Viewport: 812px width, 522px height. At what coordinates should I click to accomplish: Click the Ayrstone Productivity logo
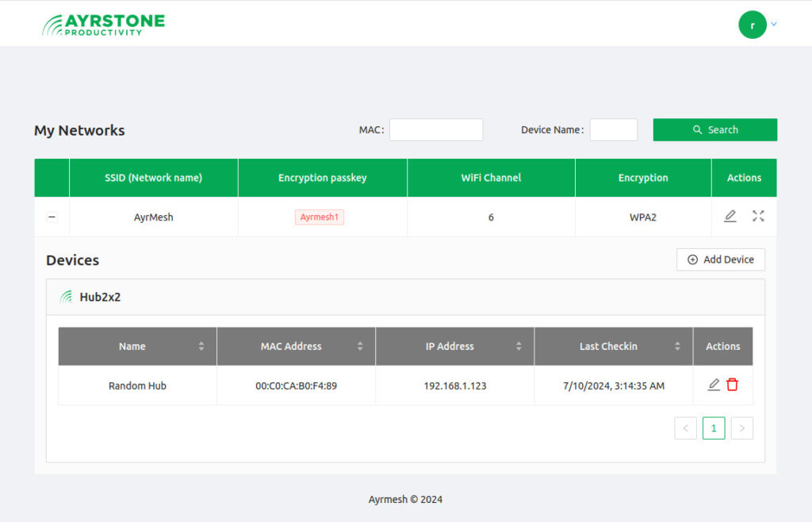pyautogui.click(x=103, y=24)
